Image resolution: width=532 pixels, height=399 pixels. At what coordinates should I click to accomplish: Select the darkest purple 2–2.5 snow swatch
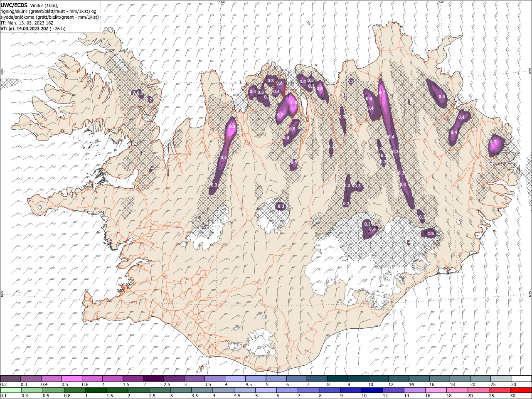pos(154,379)
